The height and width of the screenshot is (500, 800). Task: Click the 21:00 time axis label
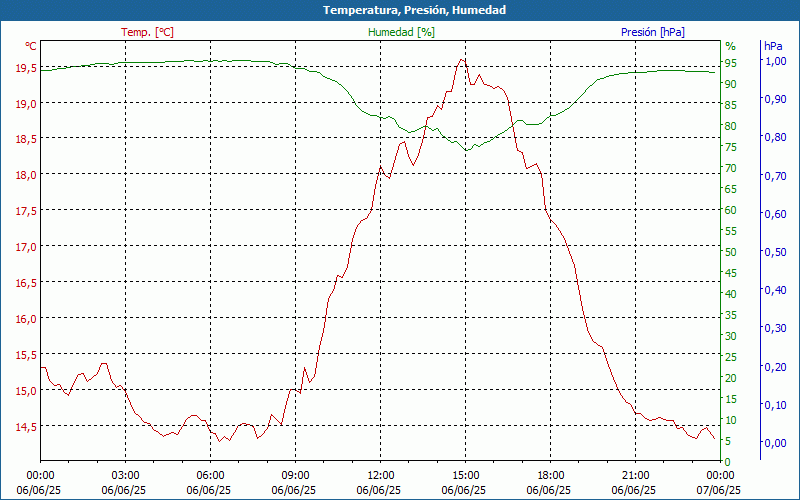(x=636, y=476)
